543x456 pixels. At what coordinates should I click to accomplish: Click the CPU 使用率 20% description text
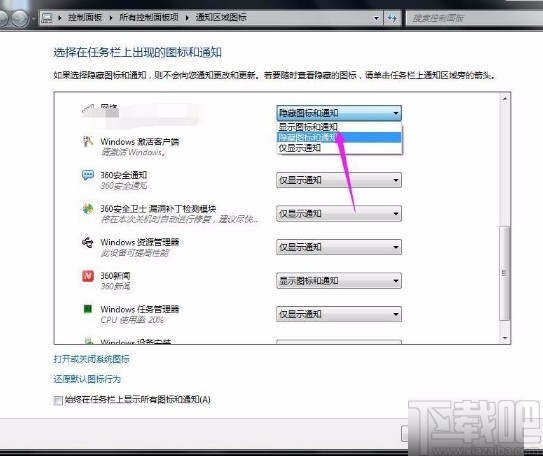pyautogui.click(x=132, y=320)
